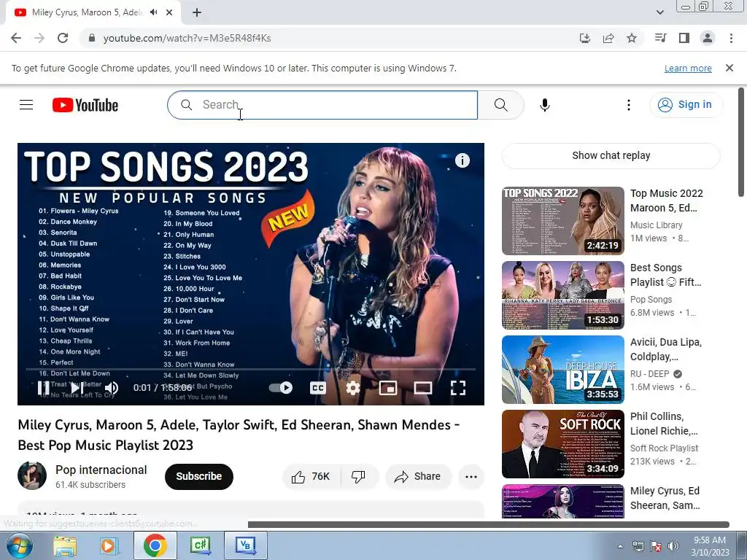Open YouTube settings three-dot menu
This screenshot has width=747, height=560.
(x=629, y=105)
